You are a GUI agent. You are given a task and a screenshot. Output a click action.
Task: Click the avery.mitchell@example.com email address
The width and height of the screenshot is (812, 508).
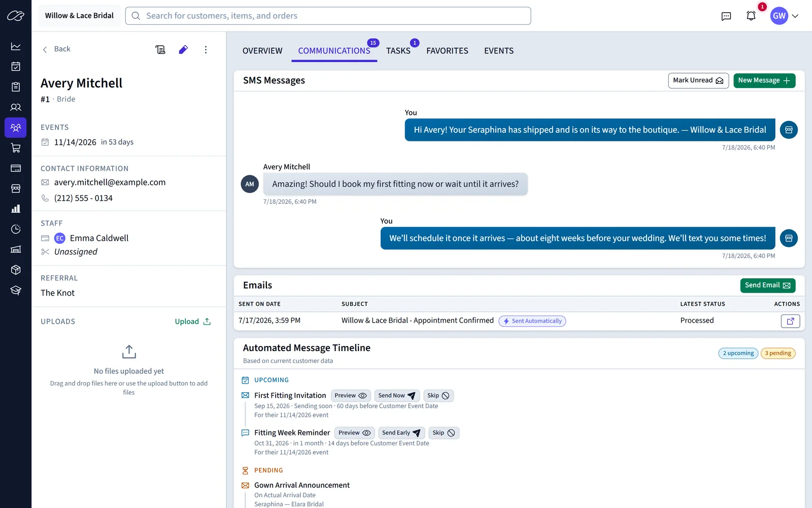(x=110, y=182)
